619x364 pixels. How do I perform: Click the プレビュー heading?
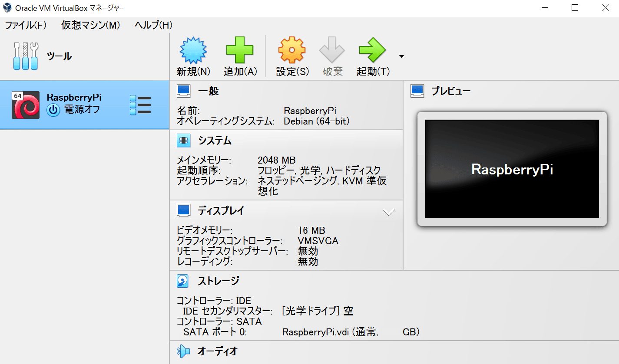point(451,91)
